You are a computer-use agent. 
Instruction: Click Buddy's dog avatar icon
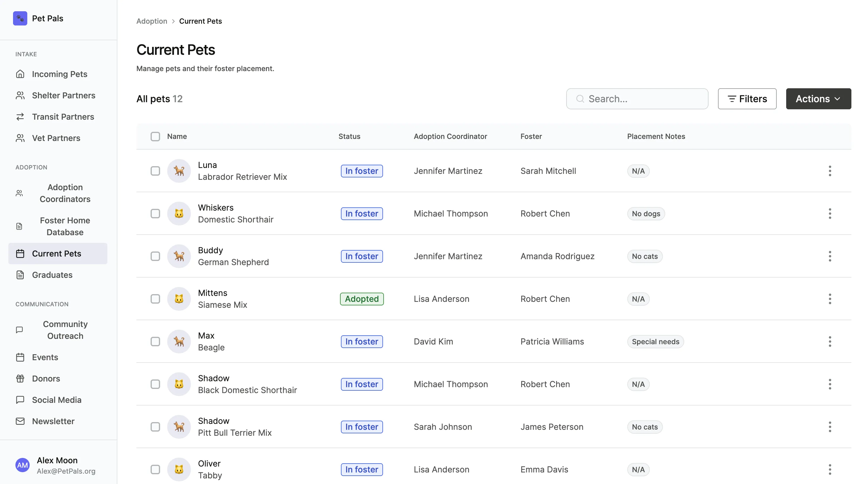179,256
